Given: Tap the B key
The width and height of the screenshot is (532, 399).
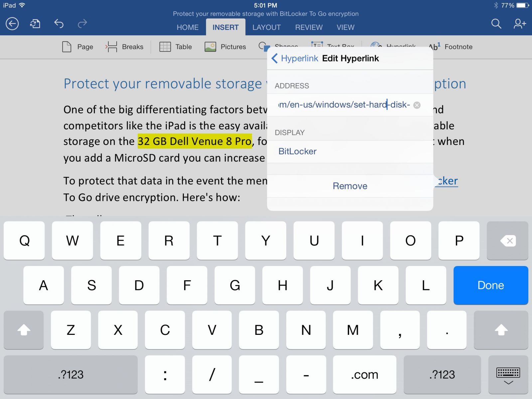Looking at the screenshot, I should point(259,330).
